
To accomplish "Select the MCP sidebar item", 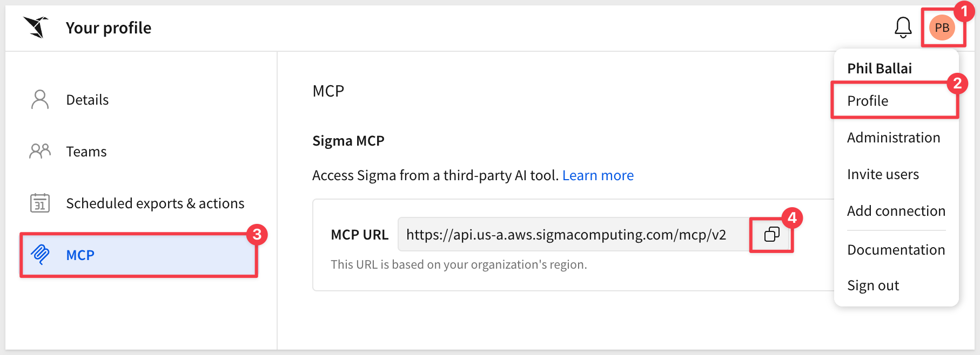I will coord(138,255).
